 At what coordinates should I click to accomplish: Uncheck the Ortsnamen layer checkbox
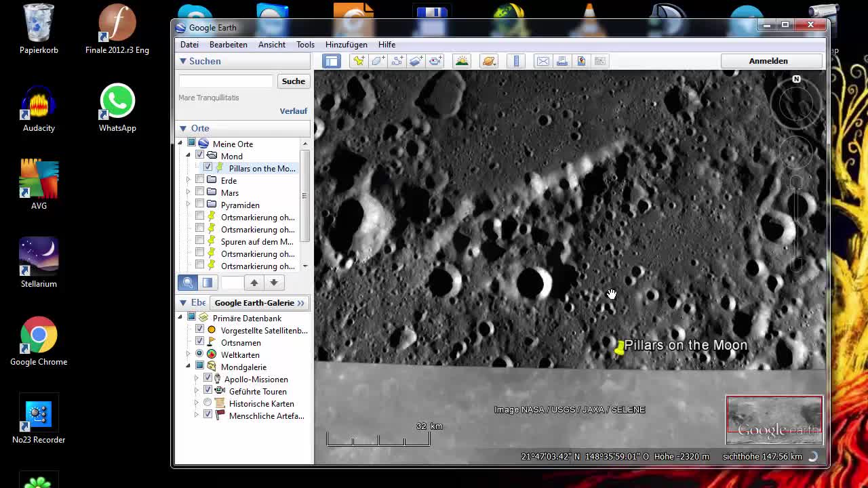[199, 341]
